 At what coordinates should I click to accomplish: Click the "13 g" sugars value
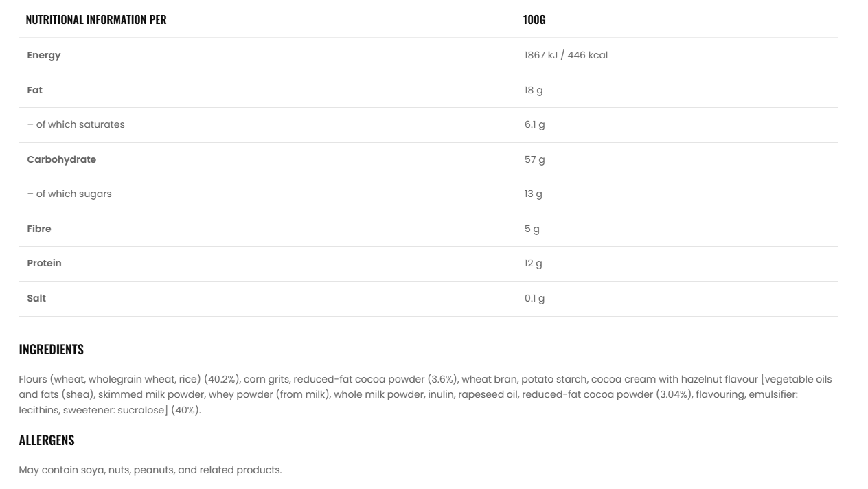pyautogui.click(x=534, y=194)
